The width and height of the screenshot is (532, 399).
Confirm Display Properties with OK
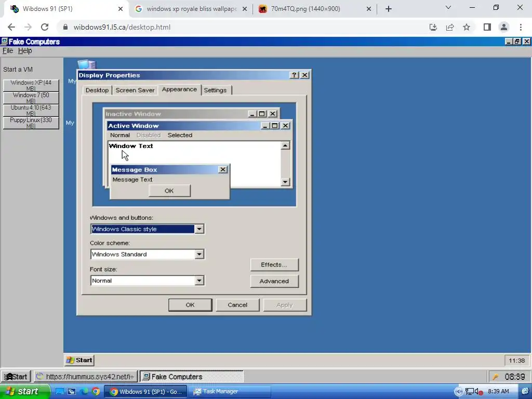[x=190, y=305]
